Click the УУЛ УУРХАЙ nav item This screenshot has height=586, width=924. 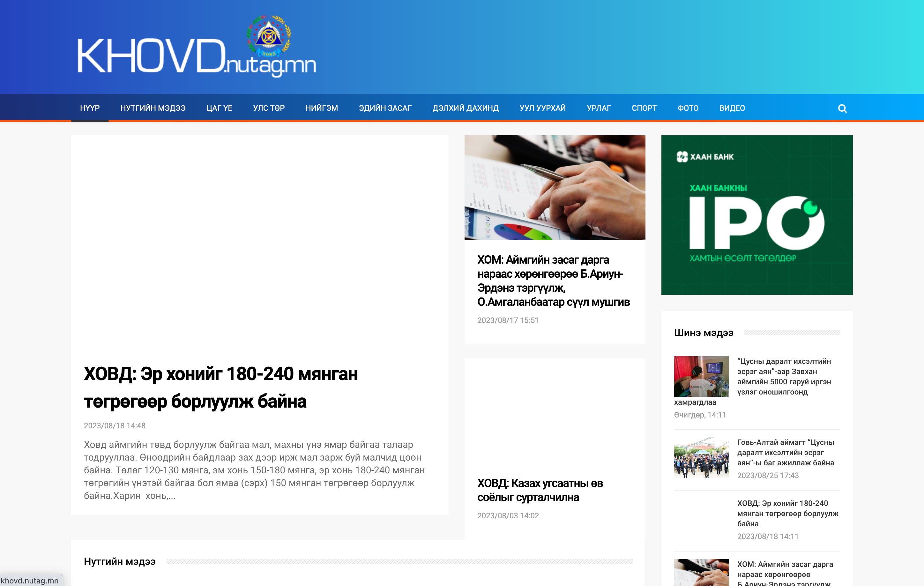pos(542,108)
